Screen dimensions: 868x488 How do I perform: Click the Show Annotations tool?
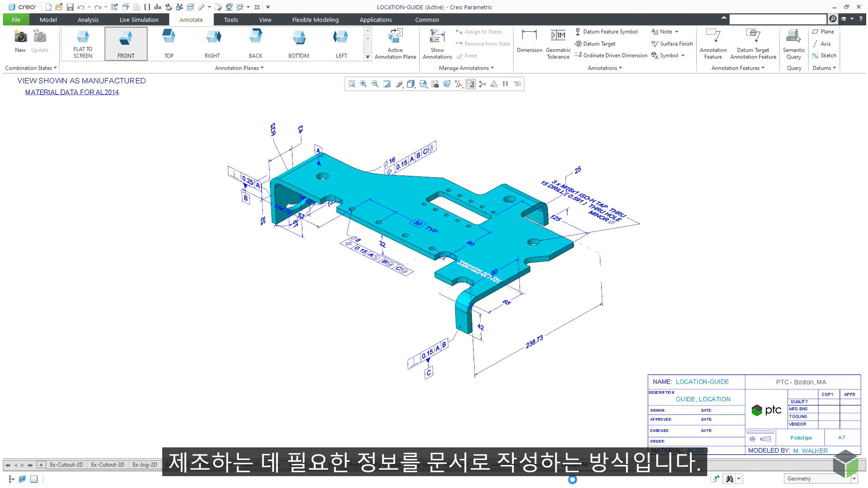point(437,44)
